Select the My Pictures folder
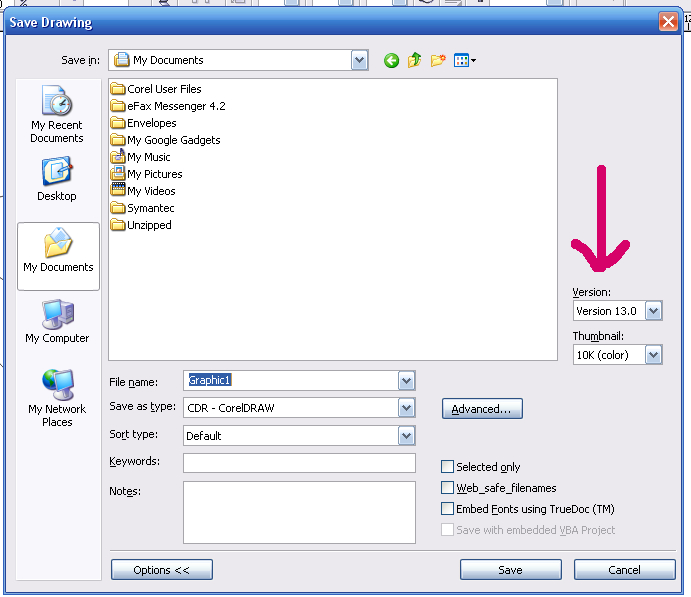The width and height of the screenshot is (691, 597). click(146, 174)
